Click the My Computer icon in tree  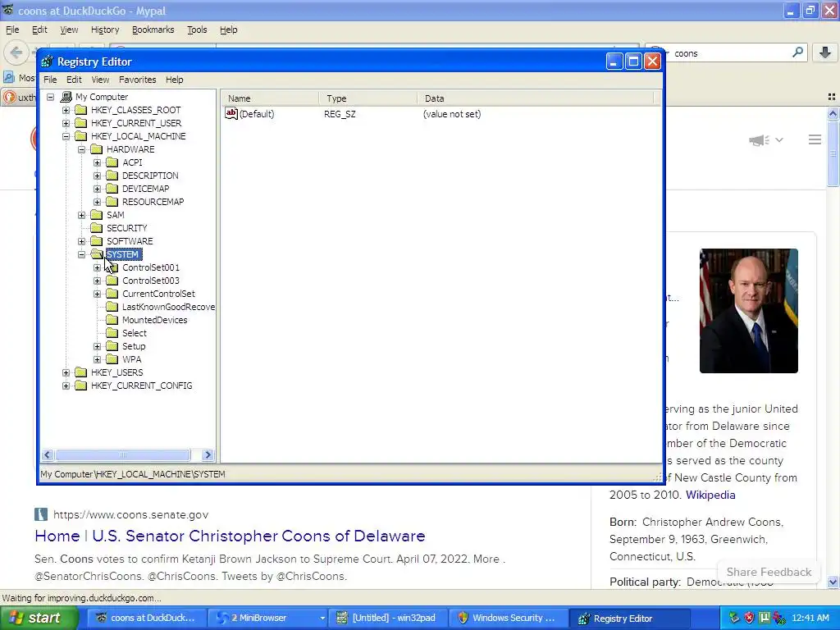(66, 97)
